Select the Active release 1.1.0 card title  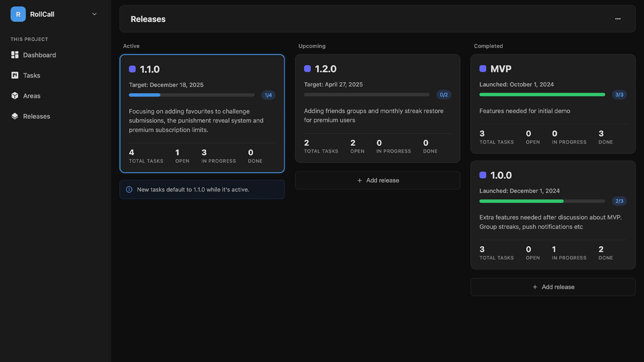(146, 69)
